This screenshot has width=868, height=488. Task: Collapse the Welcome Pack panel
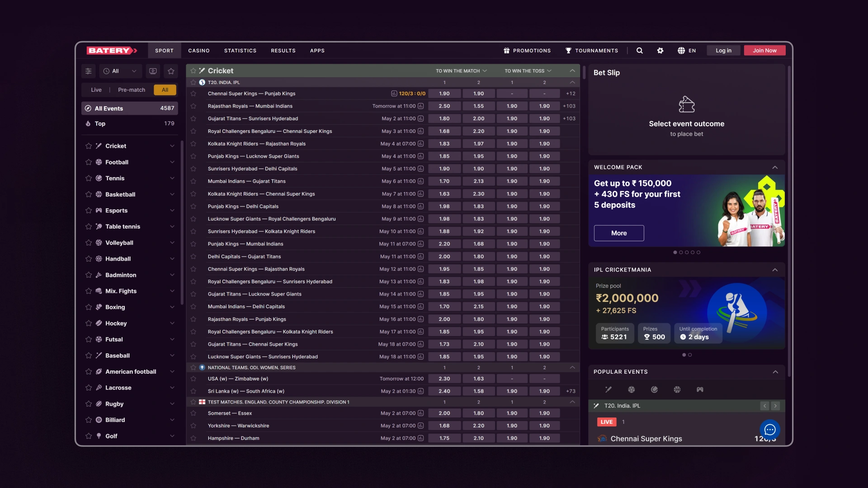[x=775, y=167]
